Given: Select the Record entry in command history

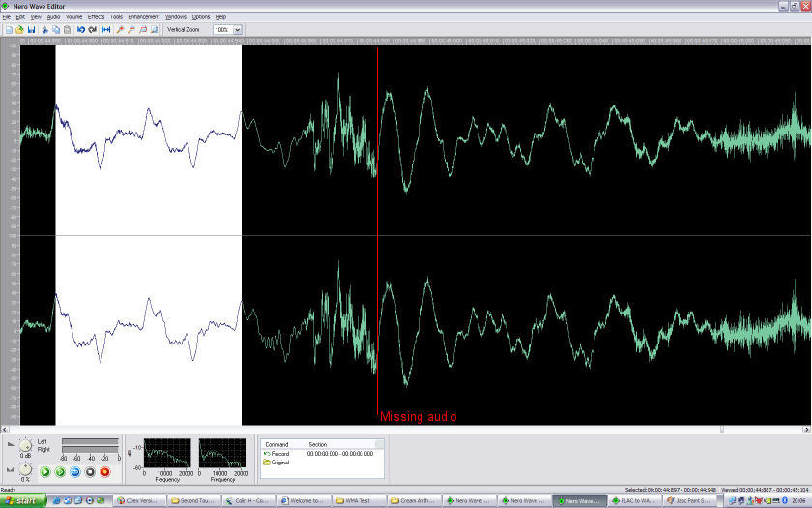Looking at the screenshot, I should 279,453.
